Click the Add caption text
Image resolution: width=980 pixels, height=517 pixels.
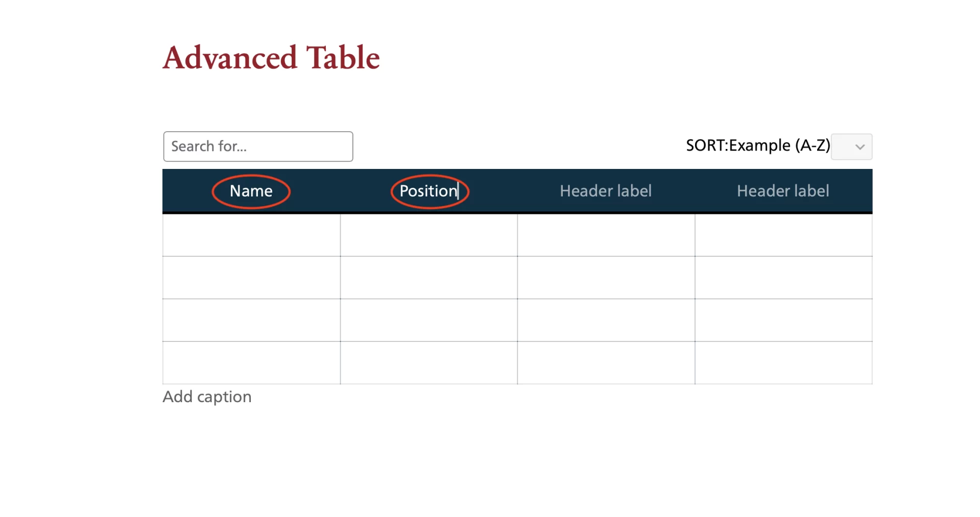click(x=207, y=397)
